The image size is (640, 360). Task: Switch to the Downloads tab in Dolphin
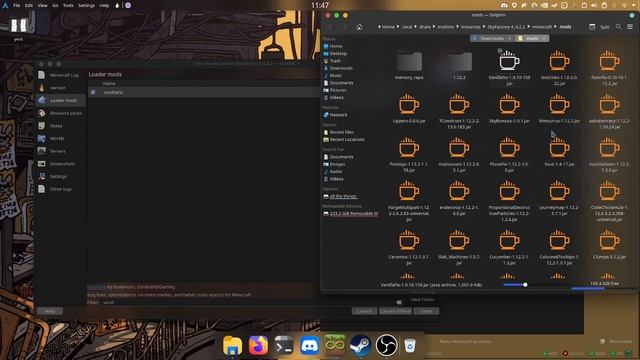coord(492,38)
